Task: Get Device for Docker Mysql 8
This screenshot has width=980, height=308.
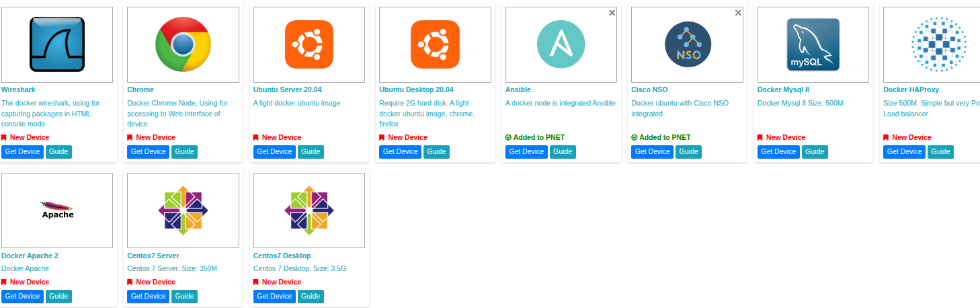Action: pos(778,151)
